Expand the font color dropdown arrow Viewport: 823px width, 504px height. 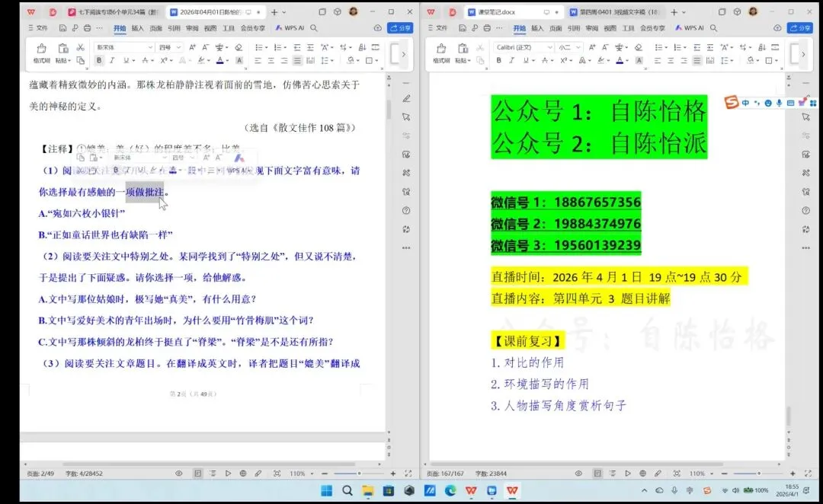tap(229, 59)
